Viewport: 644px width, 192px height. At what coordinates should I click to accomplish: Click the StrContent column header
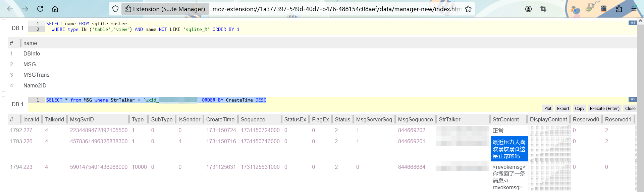tap(505, 119)
